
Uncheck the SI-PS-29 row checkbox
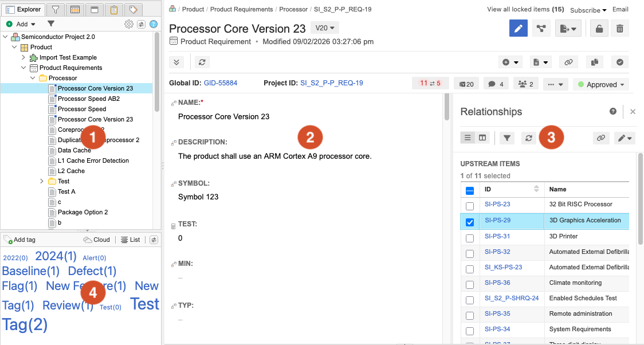pyautogui.click(x=470, y=222)
